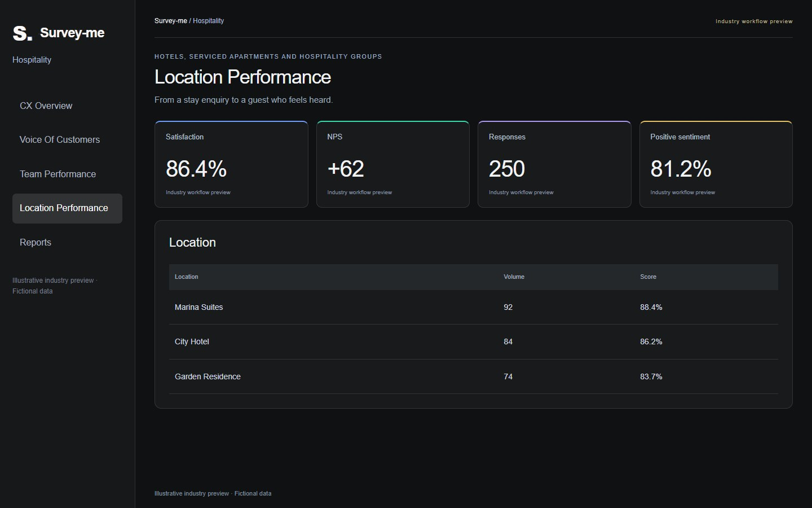Select the Responses 250 card

554,164
